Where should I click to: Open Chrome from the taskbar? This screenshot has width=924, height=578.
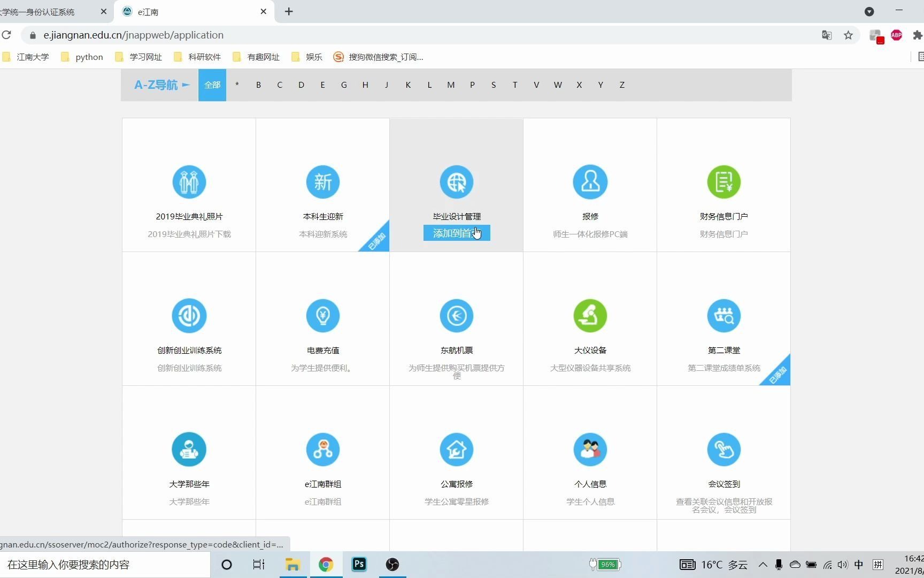pyautogui.click(x=326, y=565)
